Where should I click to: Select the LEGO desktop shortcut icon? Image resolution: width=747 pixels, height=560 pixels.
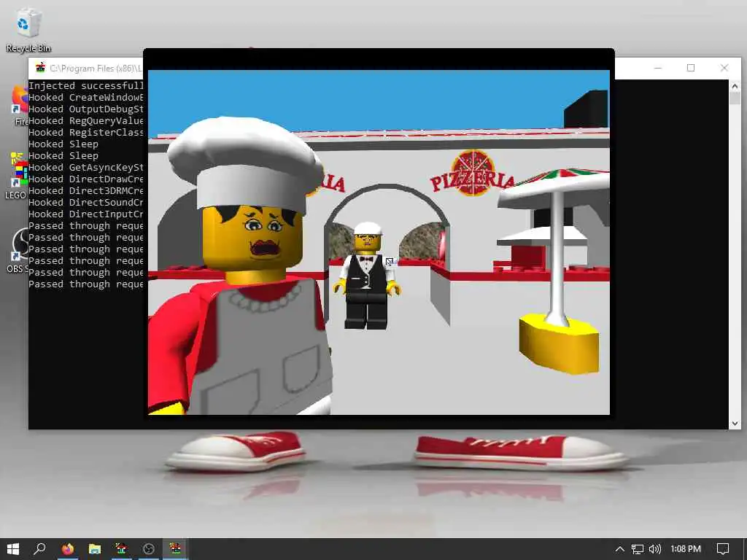18,175
